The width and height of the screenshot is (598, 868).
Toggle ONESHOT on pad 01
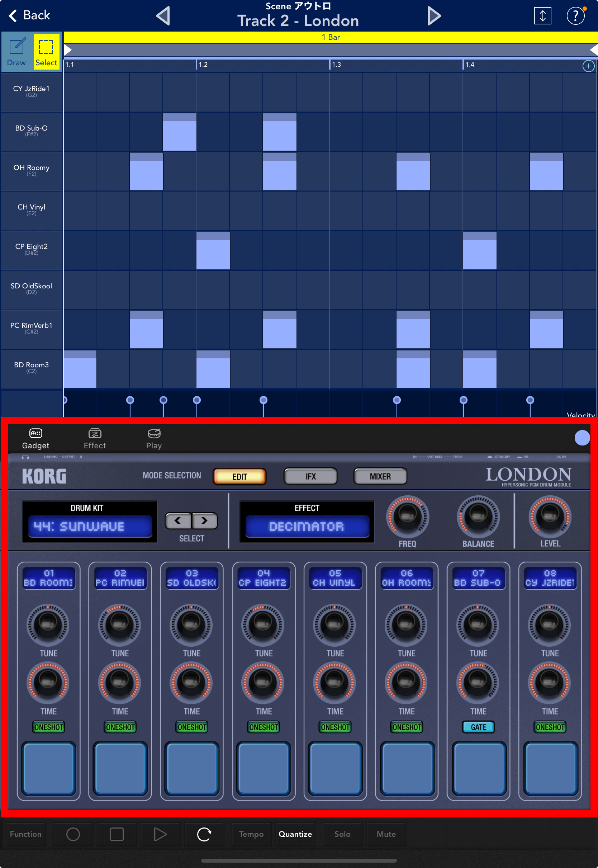49,727
